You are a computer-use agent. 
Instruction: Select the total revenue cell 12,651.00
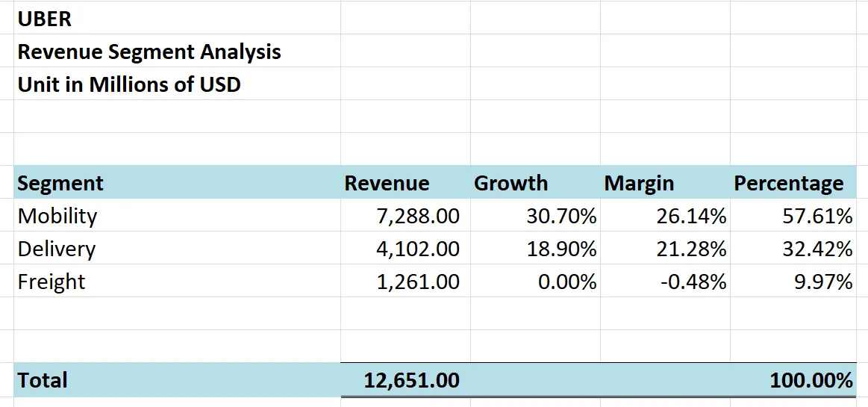[412, 380]
